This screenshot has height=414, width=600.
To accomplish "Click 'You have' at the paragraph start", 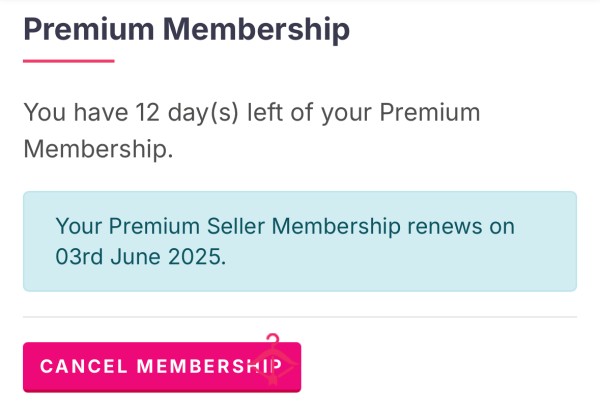I will tap(76, 113).
